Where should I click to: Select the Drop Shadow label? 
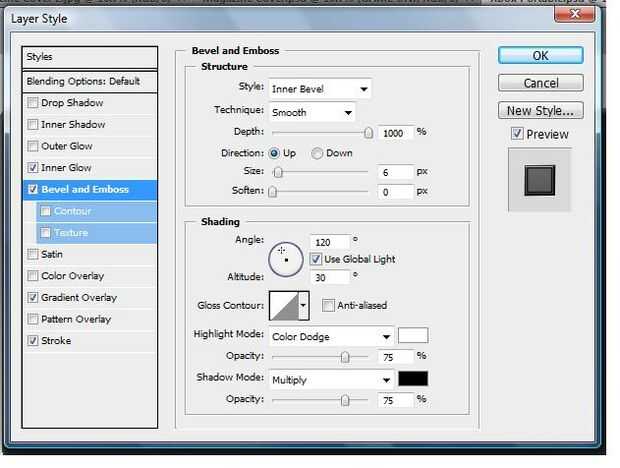72,103
